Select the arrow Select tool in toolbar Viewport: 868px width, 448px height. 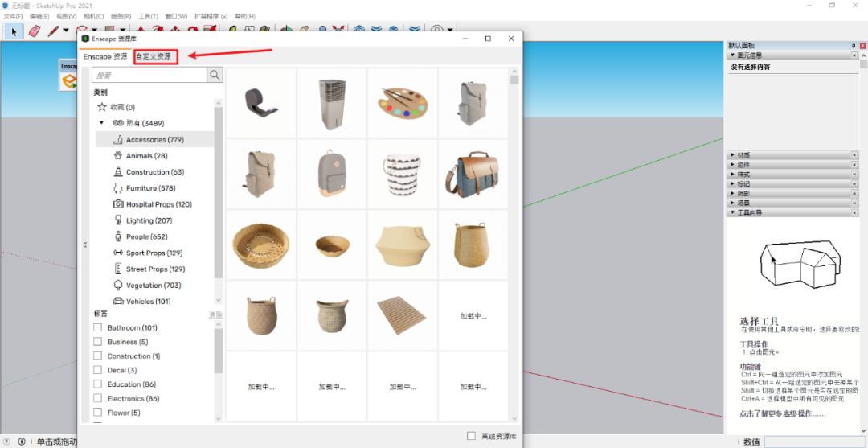pyautogui.click(x=14, y=31)
